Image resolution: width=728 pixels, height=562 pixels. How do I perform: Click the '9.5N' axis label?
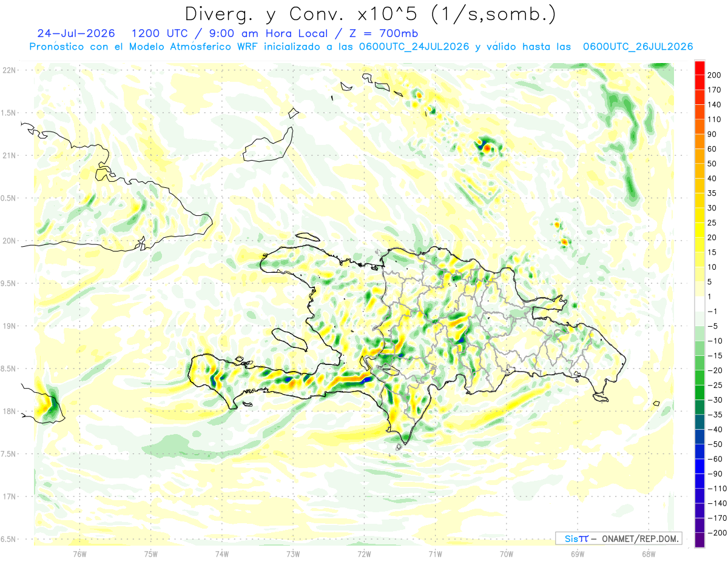click(x=9, y=283)
